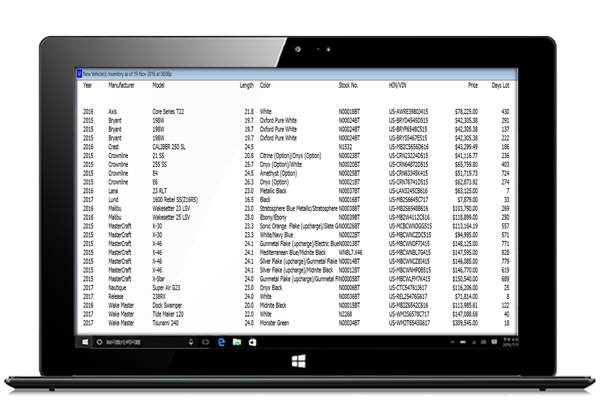The height and width of the screenshot is (407, 600).
Task: Click the Amethyst (Option) color
Action: point(278,173)
